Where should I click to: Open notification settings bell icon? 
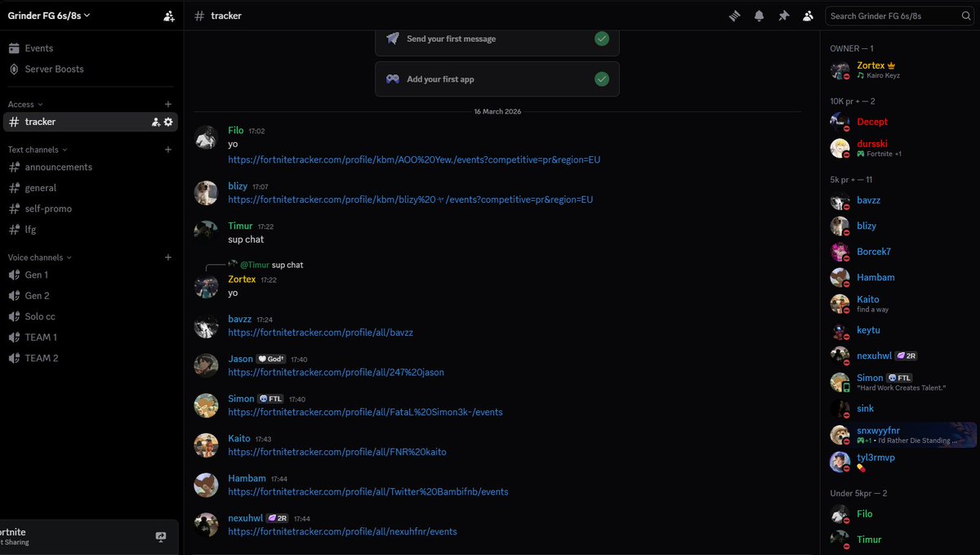[x=759, y=16]
